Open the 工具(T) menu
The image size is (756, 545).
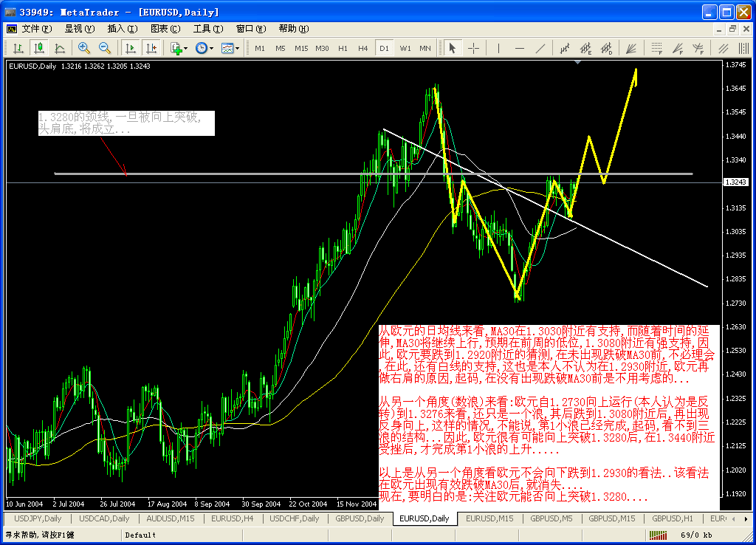208,29
